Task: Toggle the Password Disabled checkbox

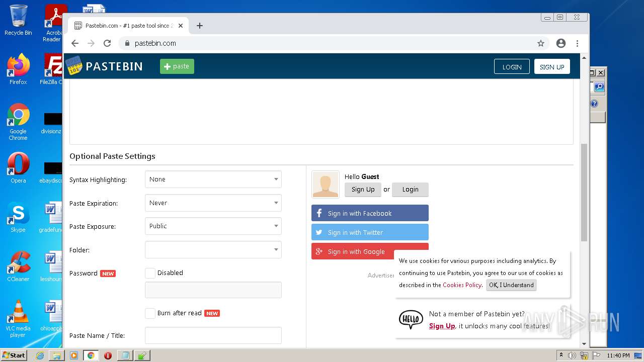Action: (150, 273)
